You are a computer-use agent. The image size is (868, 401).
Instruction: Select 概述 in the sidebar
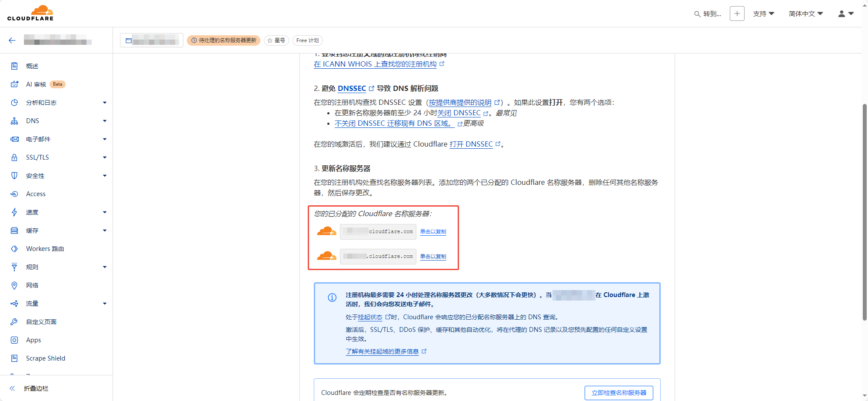pos(32,66)
